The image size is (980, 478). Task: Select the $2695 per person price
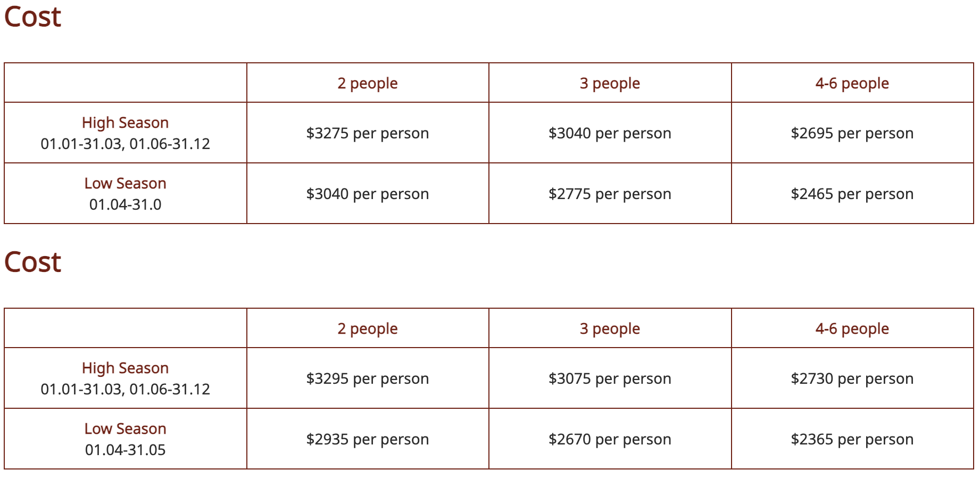pos(852,133)
